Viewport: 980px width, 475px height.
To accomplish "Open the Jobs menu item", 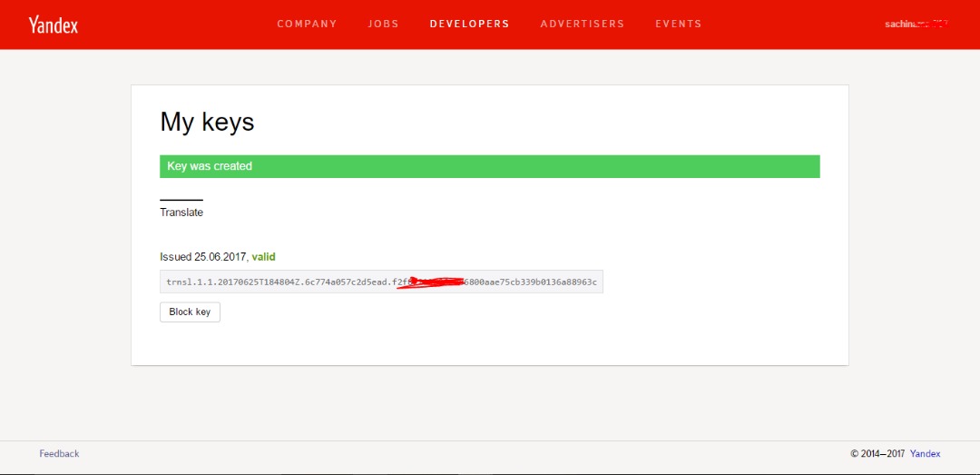I will [x=383, y=24].
